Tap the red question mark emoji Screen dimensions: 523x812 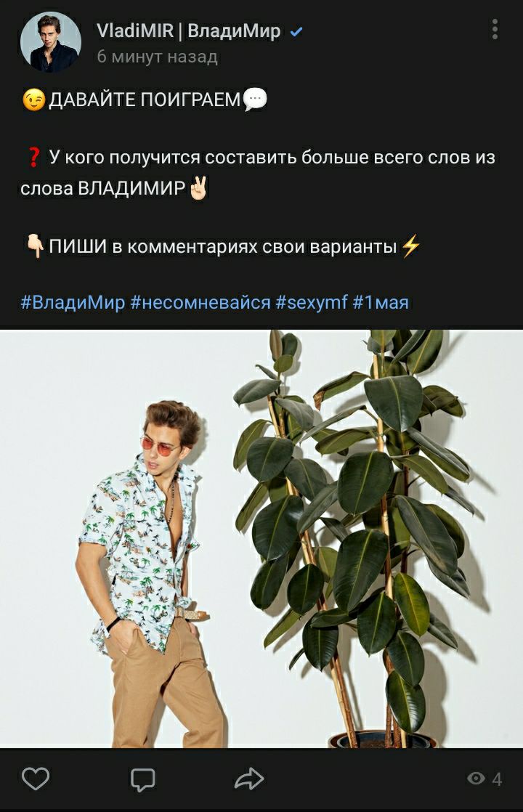click(x=33, y=157)
